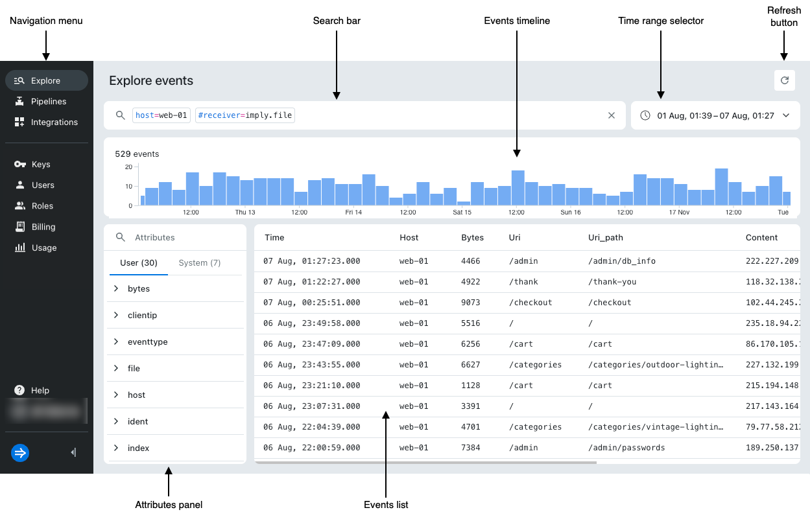Click the events list horizontal scrollbar
810x532 pixels.
pyautogui.click(x=425, y=463)
